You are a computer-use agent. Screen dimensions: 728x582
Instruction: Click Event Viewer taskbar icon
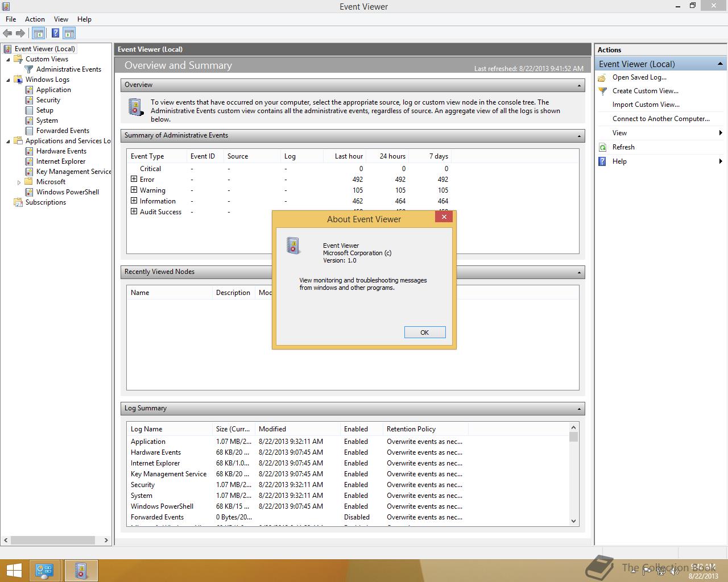pos(81,571)
